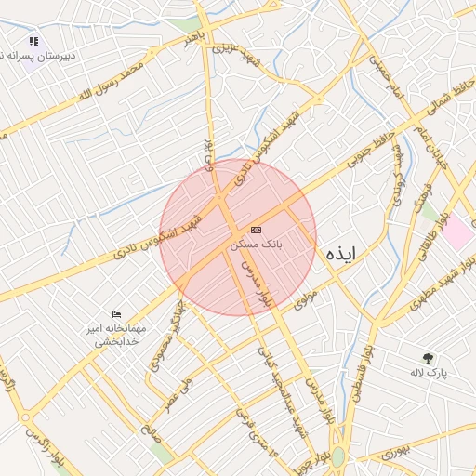Click the bank icon above بانک مسکن
This screenshot has width=476, height=476.
point(256,230)
